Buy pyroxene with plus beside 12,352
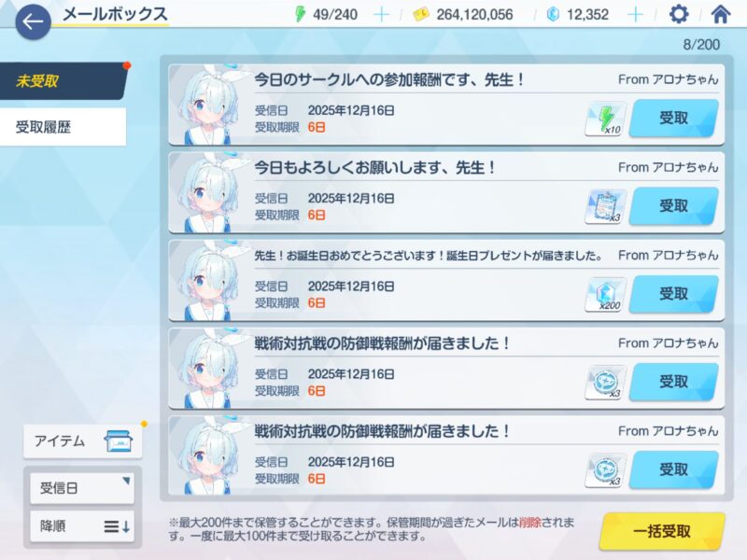This screenshot has width=747, height=560. [x=635, y=15]
